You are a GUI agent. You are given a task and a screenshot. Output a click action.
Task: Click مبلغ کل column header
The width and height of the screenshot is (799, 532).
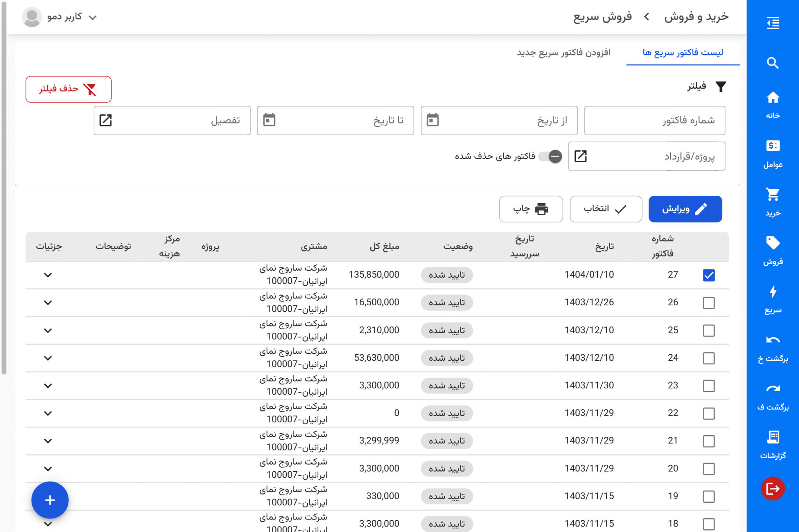(x=384, y=246)
